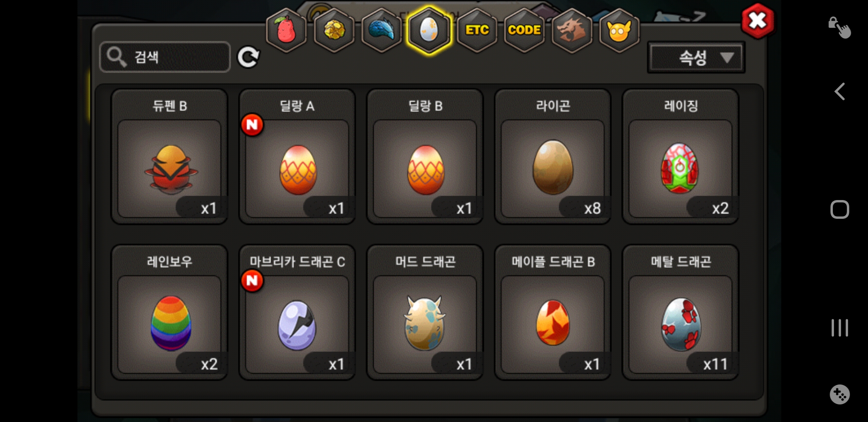Image resolution: width=868 pixels, height=422 pixels.
Task: Open the game controller tools icon
Action: (x=839, y=394)
